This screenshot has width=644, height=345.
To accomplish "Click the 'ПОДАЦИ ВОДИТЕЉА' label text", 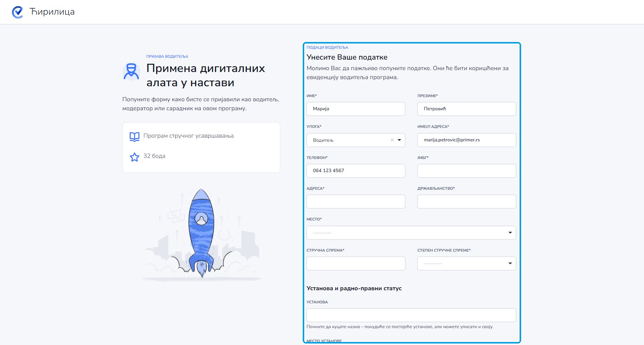I will click(x=327, y=47).
